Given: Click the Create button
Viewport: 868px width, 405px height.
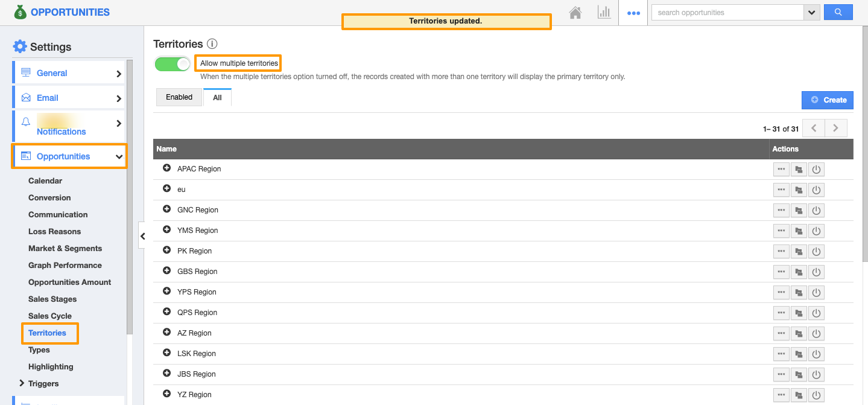Looking at the screenshot, I should point(827,100).
